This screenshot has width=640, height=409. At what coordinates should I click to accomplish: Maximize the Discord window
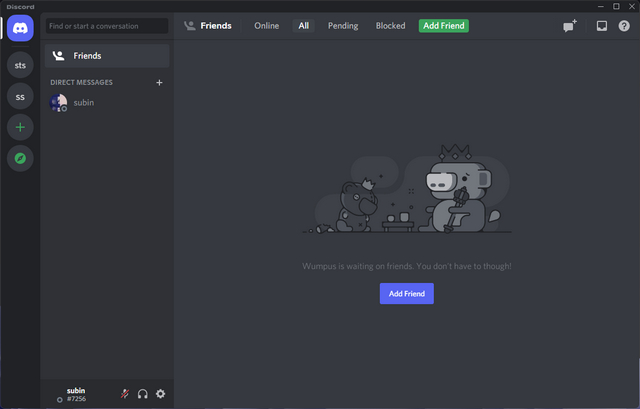[x=616, y=6]
